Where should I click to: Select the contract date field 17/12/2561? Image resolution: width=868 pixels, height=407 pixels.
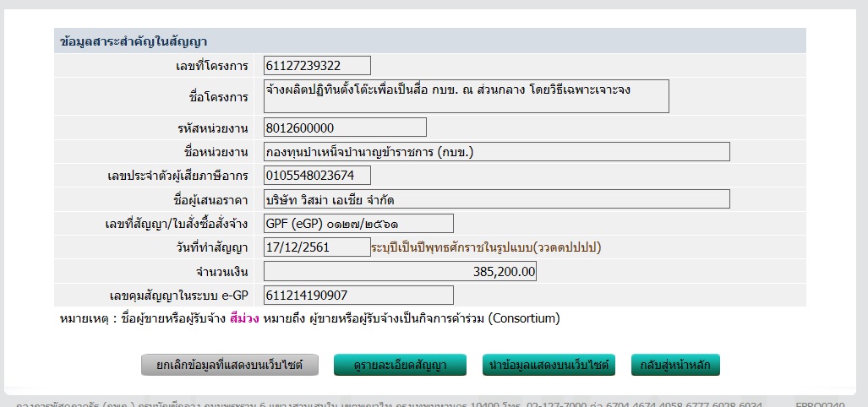coord(317,247)
